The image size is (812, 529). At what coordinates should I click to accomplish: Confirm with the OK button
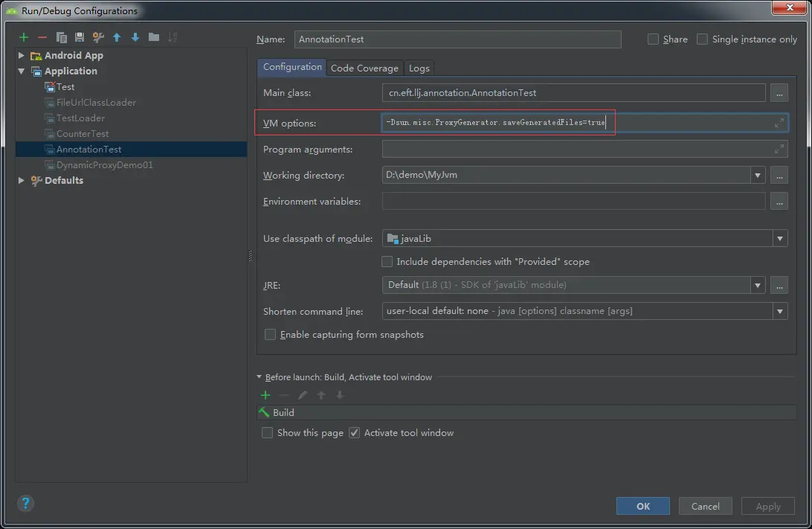point(642,506)
